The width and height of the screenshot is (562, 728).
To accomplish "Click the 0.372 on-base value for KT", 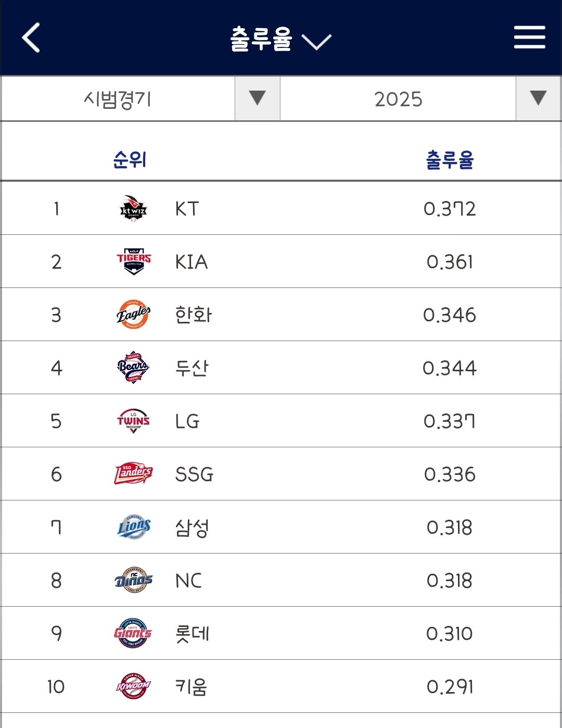I will point(450,209).
